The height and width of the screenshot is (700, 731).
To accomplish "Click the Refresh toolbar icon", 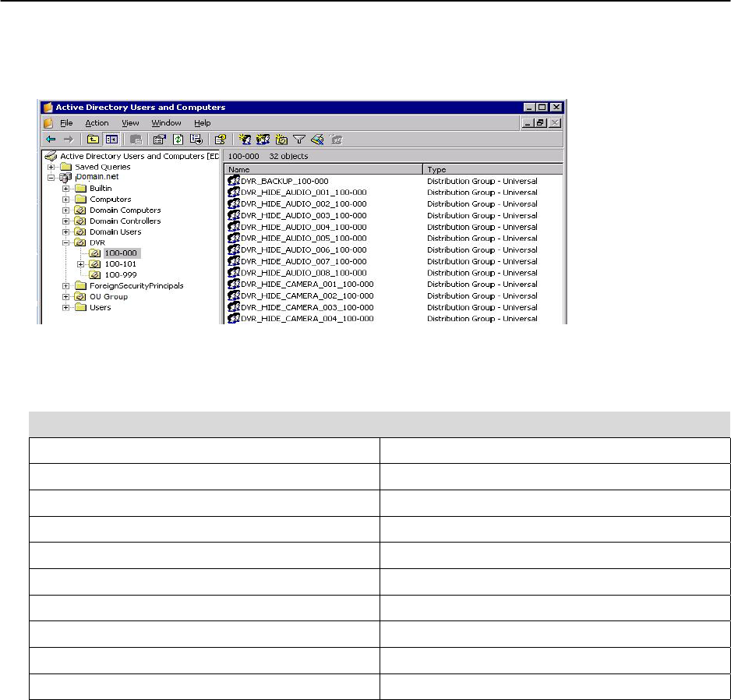I will (x=178, y=140).
